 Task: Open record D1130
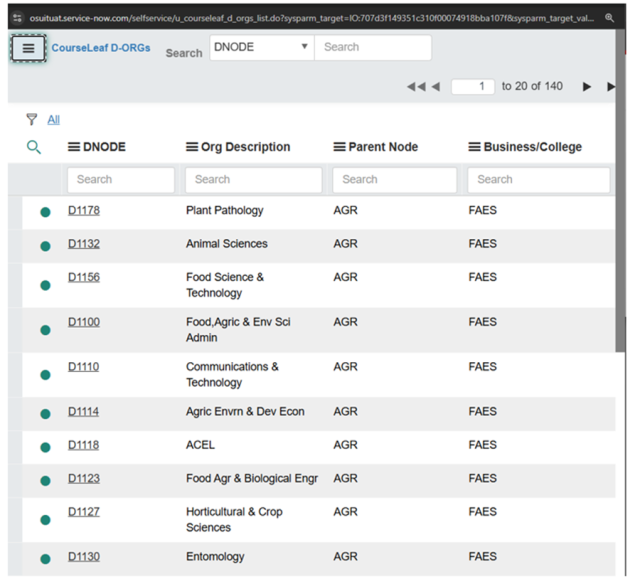point(84,557)
